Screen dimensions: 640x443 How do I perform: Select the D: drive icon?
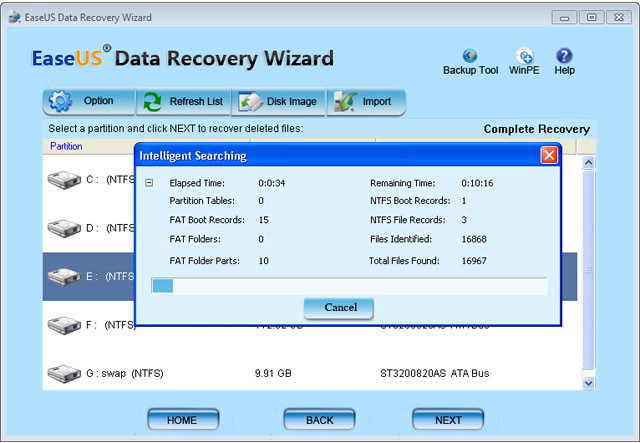[64, 228]
